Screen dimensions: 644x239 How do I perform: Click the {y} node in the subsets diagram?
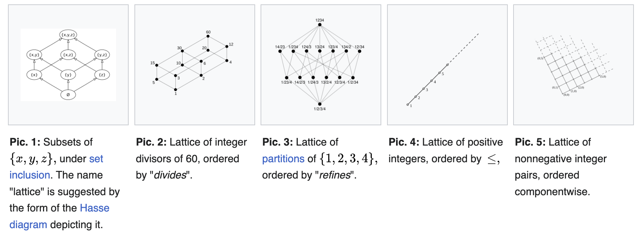[x=68, y=75]
